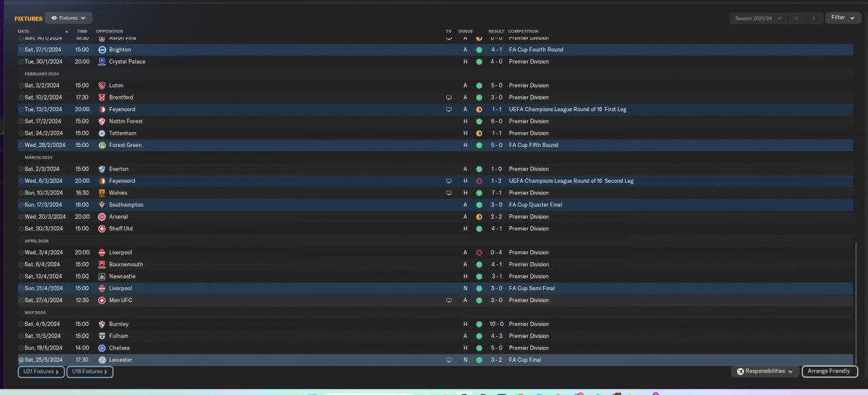The width and height of the screenshot is (868, 395).
Task: Sort by Result column header
Action: pyautogui.click(x=496, y=31)
